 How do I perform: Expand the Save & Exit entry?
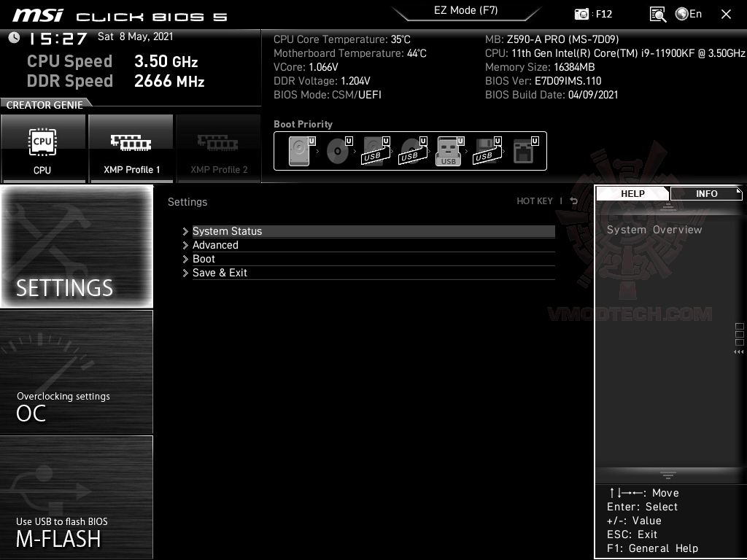[220, 273]
